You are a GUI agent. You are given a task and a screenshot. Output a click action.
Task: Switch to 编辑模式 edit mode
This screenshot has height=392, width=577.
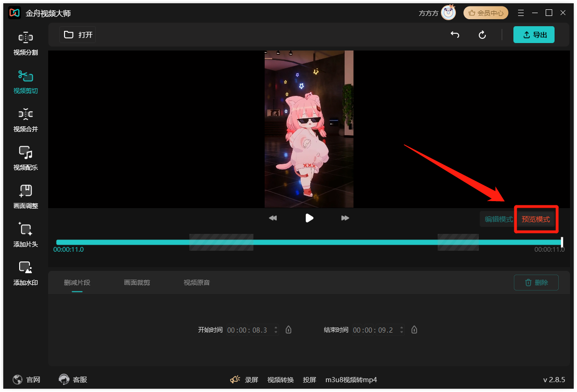pos(498,219)
